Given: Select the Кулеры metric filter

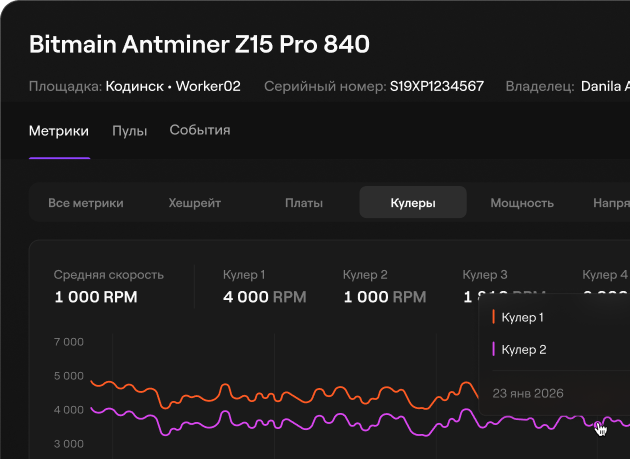Looking at the screenshot, I should (413, 202).
